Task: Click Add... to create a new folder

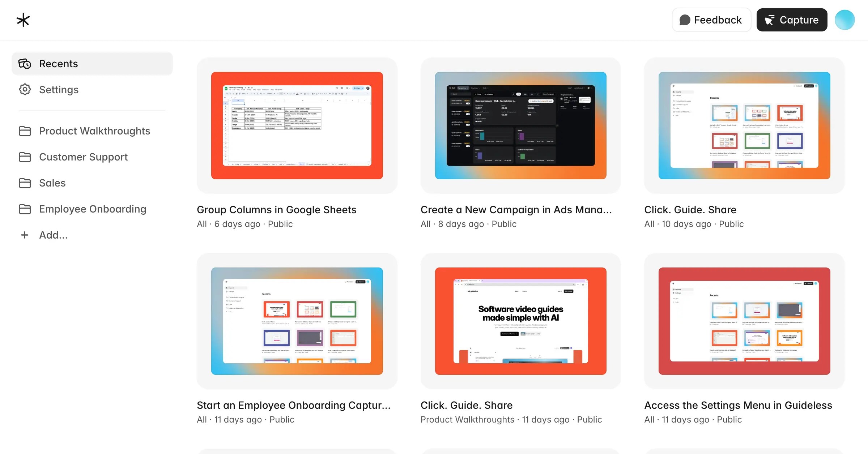Action: tap(53, 235)
